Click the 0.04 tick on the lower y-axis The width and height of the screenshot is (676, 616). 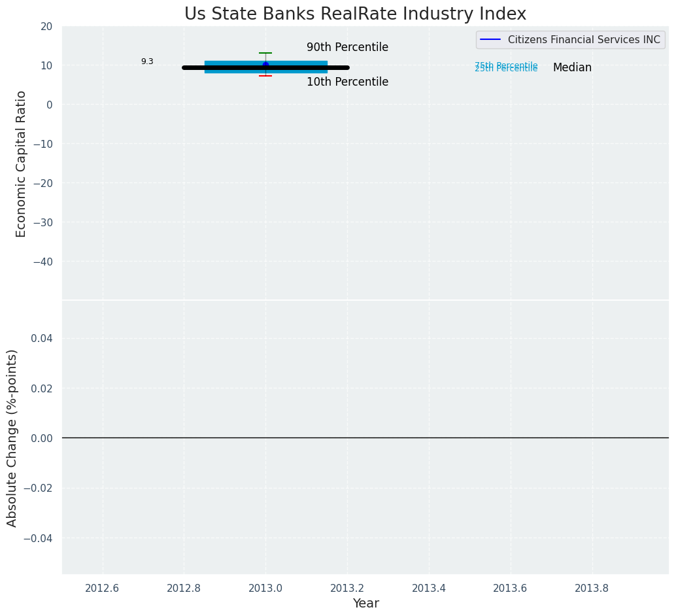(42, 338)
